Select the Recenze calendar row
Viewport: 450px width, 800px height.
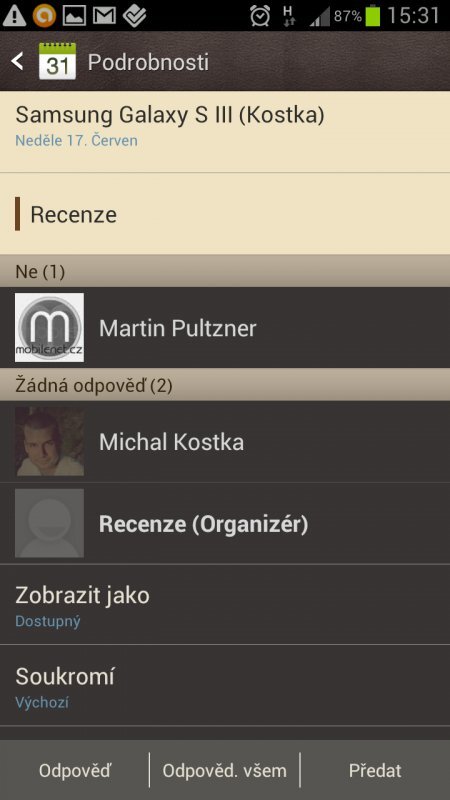tap(225, 214)
